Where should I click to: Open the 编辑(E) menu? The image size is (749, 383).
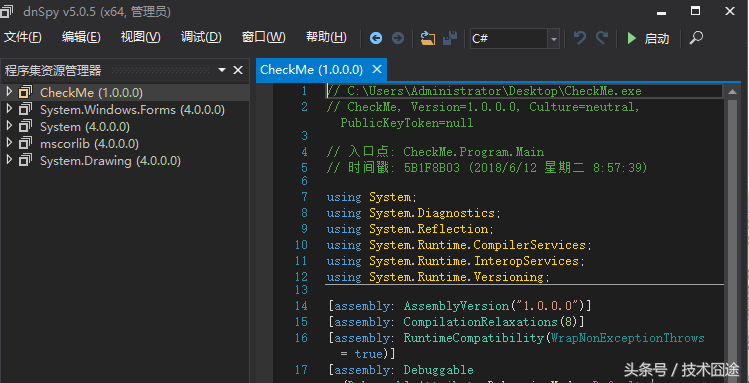click(x=81, y=37)
